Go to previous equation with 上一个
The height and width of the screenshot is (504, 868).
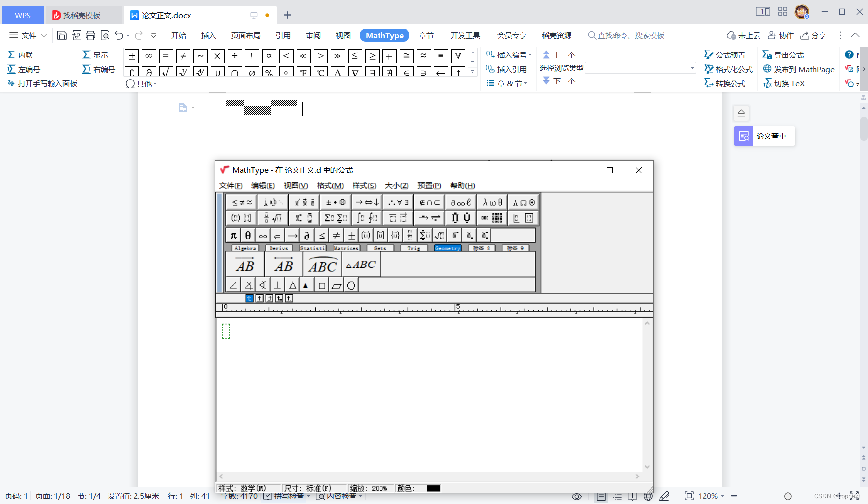[559, 55]
